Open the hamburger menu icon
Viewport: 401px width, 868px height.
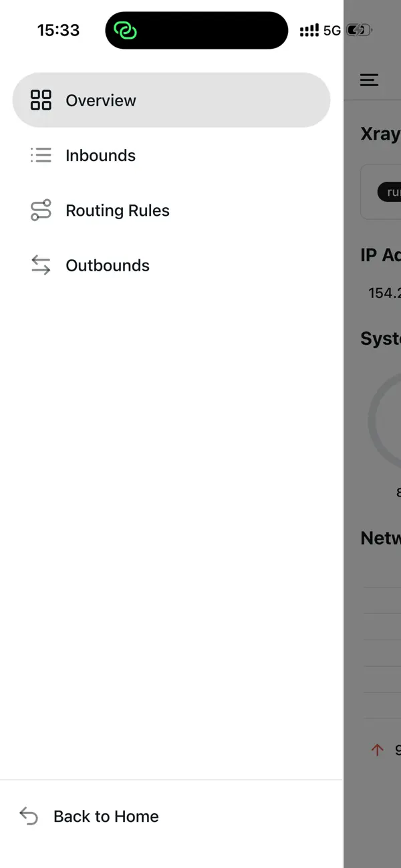coord(368,80)
